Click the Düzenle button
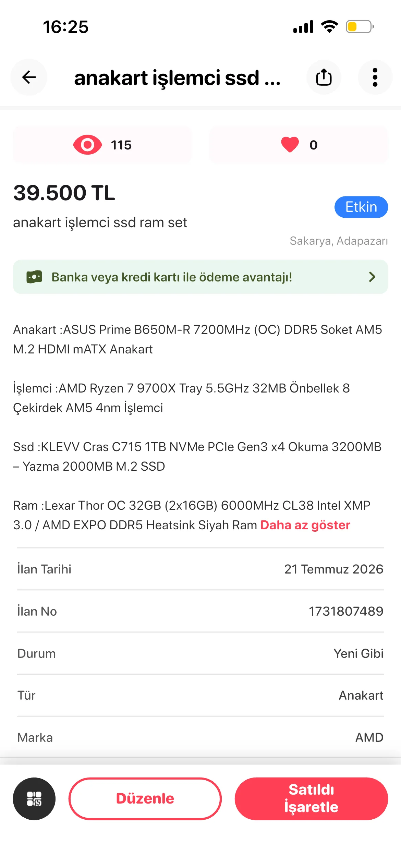Screen dimensions: 401x868 [x=145, y=799]
